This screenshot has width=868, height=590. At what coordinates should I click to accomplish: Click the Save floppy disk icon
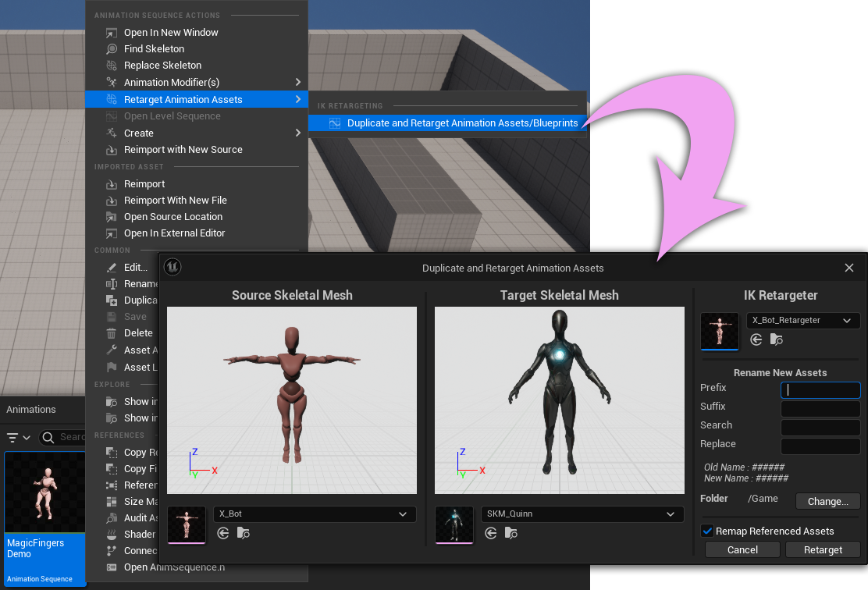[x=112, y=317]
